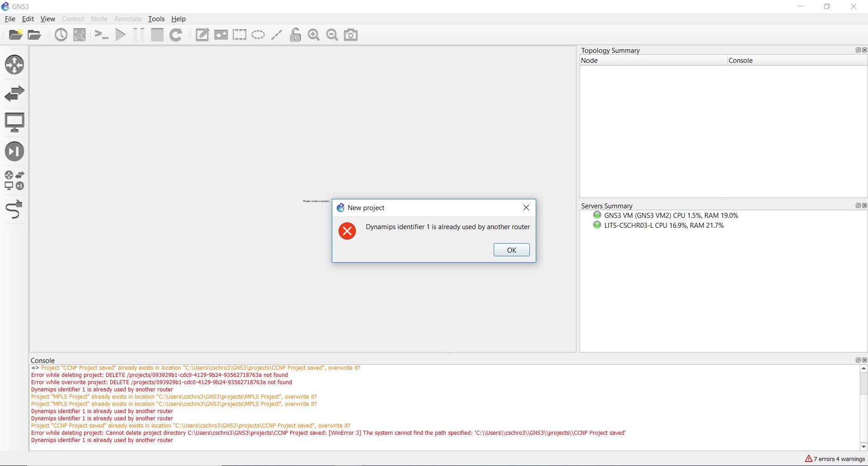The image size is (868, 466).
Task: Browse switches in the devices sidebar
Action: click(14, 93)
